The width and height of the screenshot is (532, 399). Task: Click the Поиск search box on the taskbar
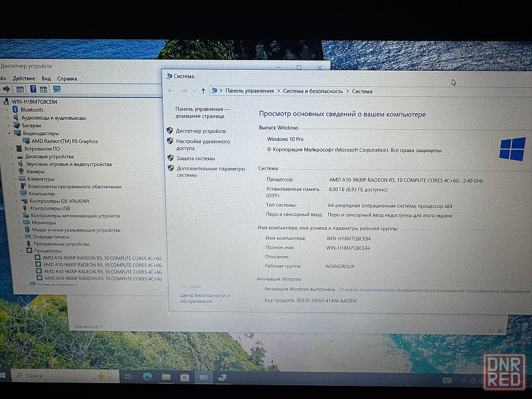65,376
